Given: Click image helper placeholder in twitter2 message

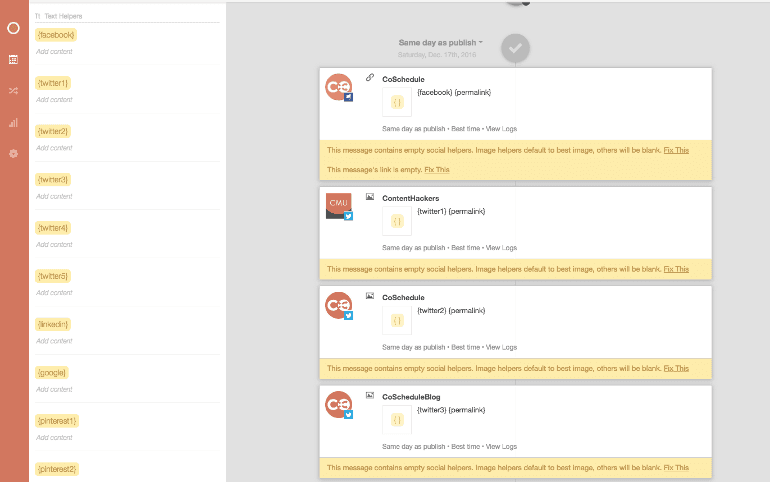Looking at the screenshot, I should click(x=397, y=321).
